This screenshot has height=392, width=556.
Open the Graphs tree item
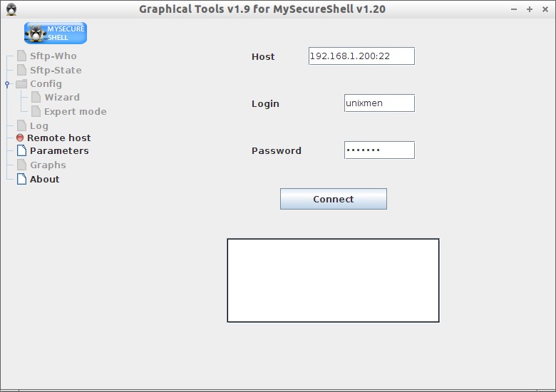tap(48, 165)
